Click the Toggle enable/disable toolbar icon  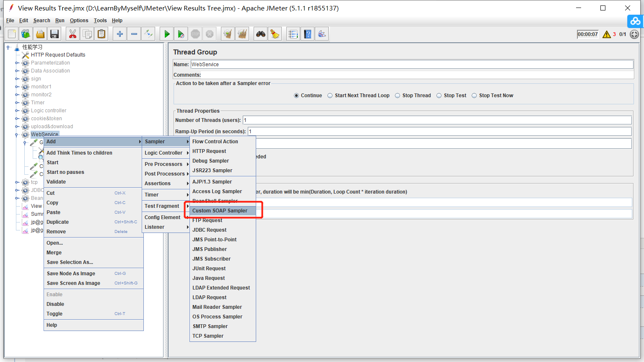148,34
